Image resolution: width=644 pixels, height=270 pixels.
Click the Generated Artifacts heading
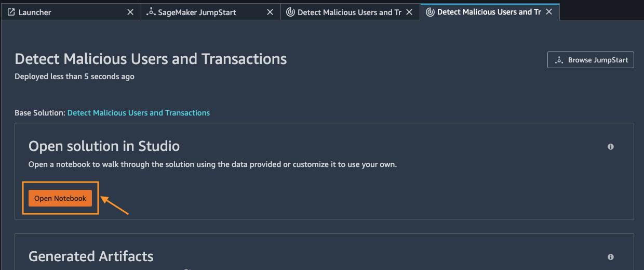tap(91, 256)
